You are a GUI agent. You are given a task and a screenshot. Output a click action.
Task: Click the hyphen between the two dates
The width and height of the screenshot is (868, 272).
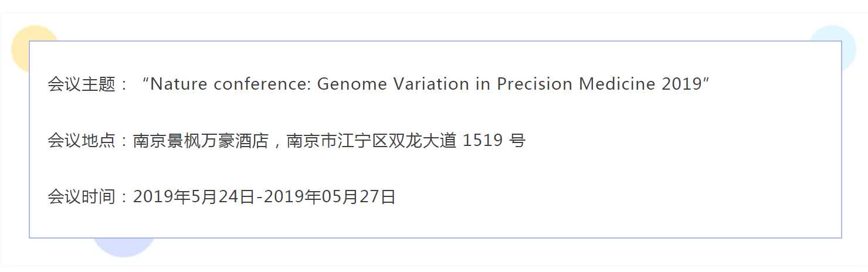[x=259, y=198]
